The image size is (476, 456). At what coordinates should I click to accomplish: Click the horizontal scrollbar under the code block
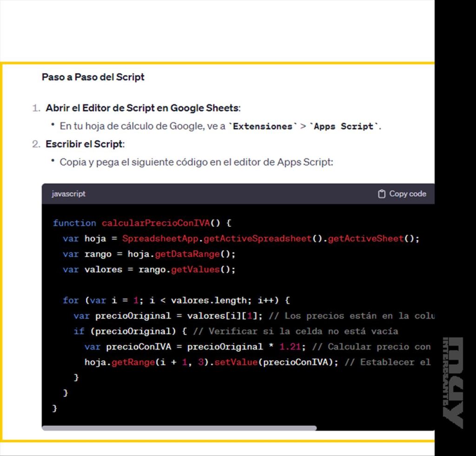pos(179,428)
